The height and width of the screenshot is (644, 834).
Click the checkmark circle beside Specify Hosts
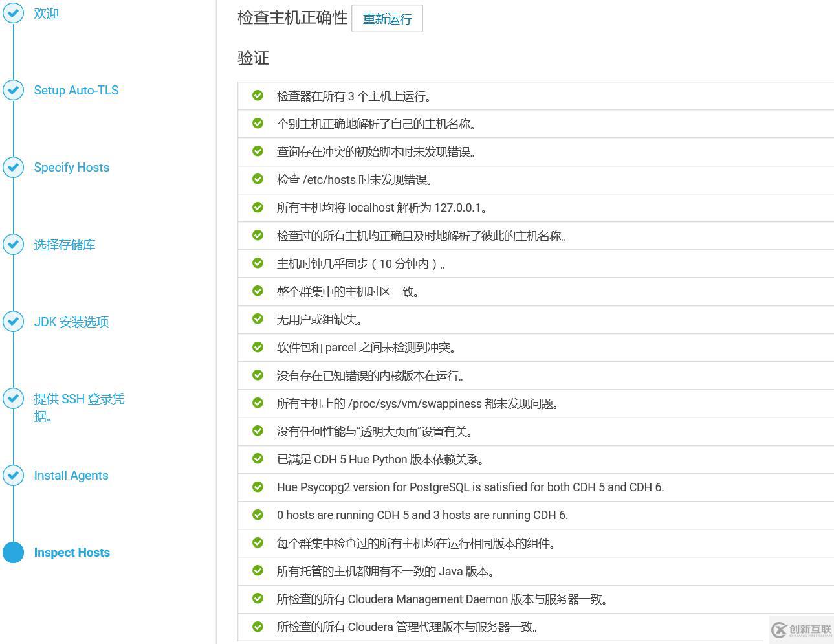coord(13,167)
